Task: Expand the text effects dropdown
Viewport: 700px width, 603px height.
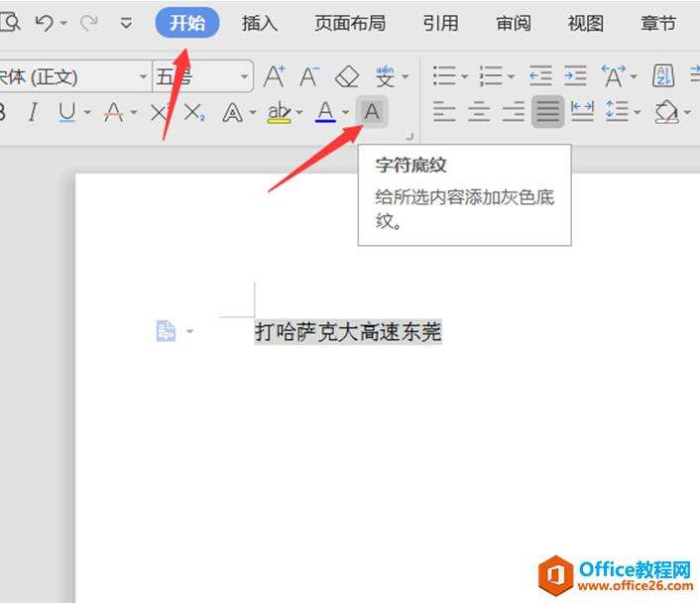Action: [253, 112]
